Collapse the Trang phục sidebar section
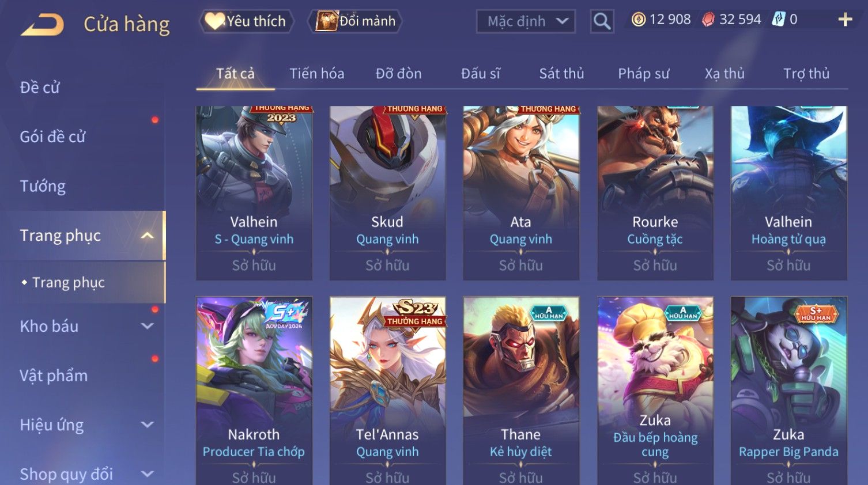Screen dimensions: 868x485 (148, 236)
